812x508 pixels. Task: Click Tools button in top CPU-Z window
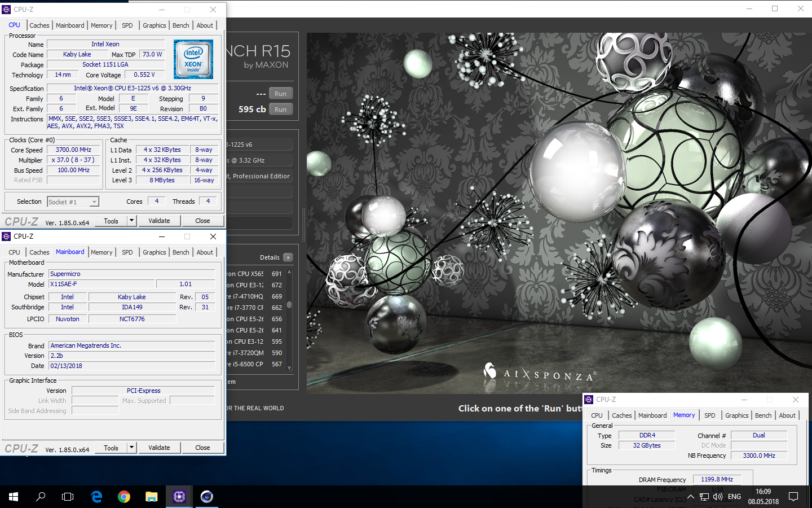[111, 221]
